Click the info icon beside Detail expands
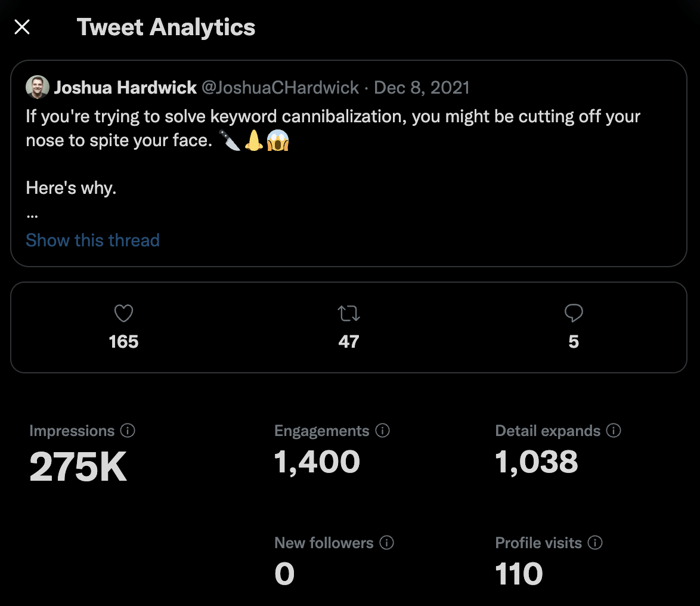The height and width of the screenshot is (606, 700). coord(613,431)
